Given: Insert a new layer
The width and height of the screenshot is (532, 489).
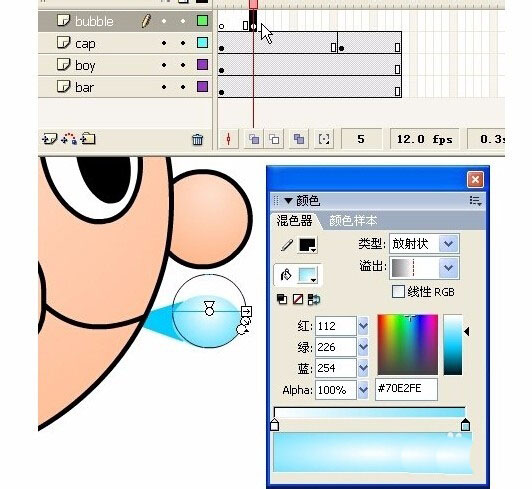Looking at the screenshot, I should click(50, 139).
